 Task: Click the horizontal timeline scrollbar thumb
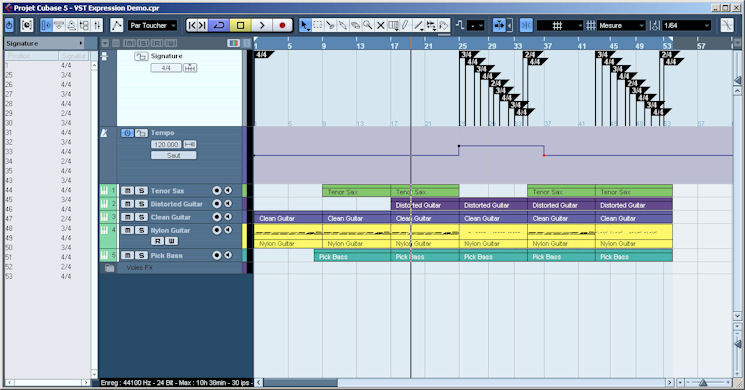coord(300,382)
